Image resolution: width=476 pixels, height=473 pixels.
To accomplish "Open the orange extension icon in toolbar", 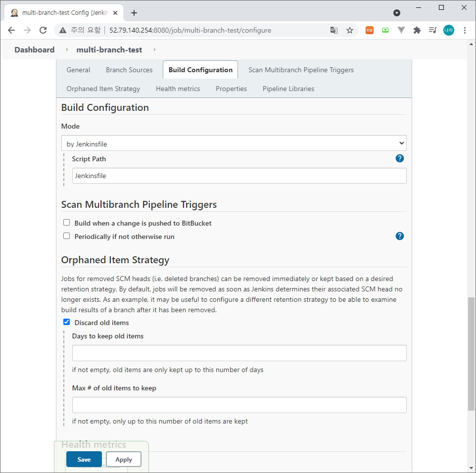I will (x=370, y=30).
